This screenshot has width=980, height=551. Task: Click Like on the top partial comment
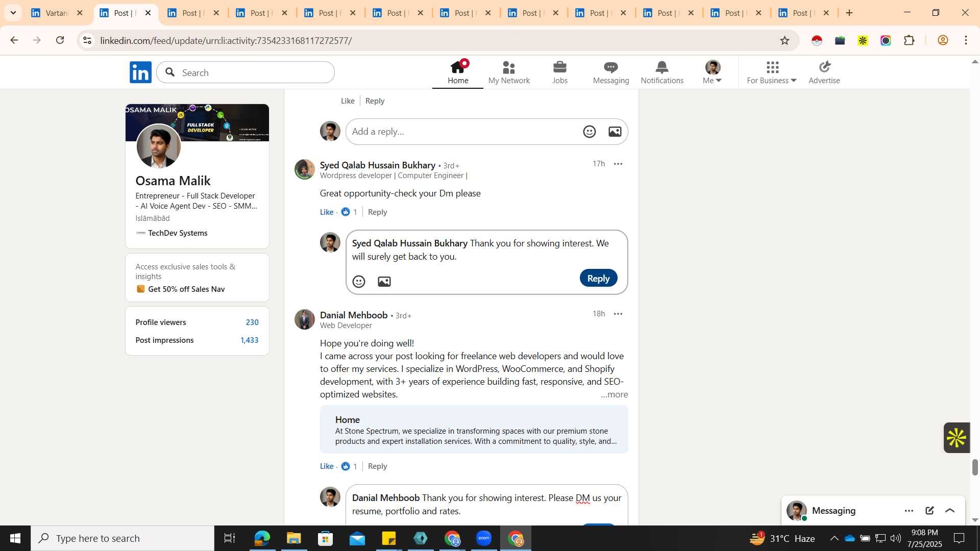pos(348,101)
